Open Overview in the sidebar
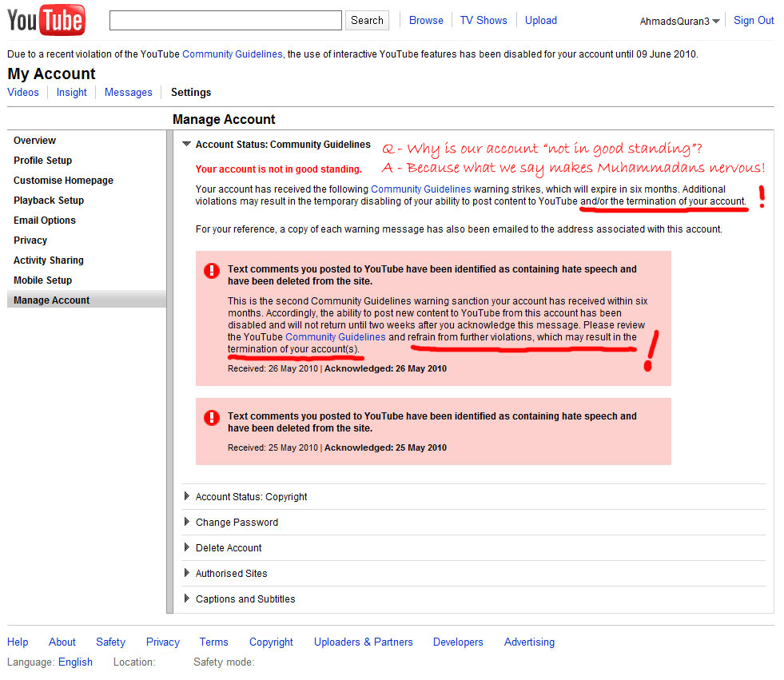This screenshot has height=680, width=784. coord(34,141)
